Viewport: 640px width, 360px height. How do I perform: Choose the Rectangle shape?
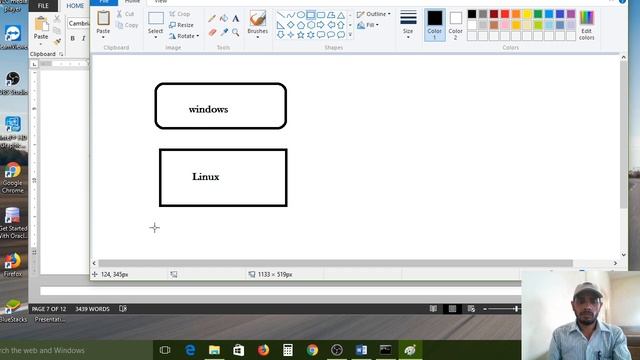tap(311, 15)
